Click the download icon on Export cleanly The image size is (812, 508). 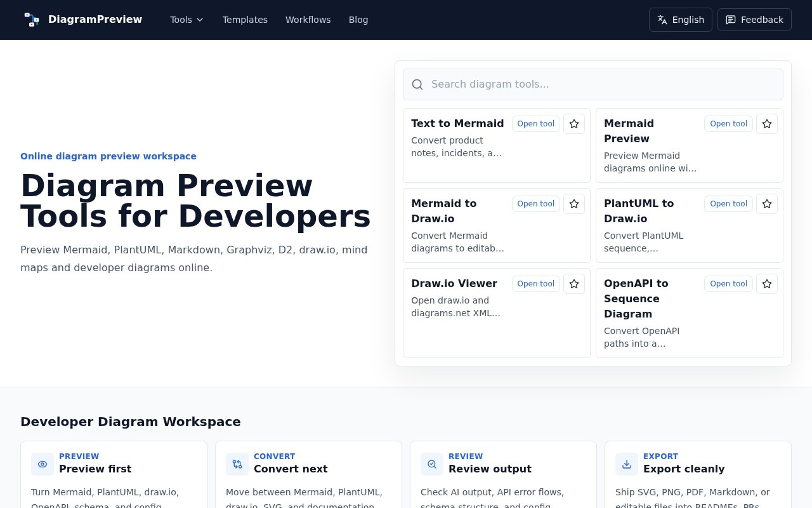pyautogui.click(x=627, y=464)
